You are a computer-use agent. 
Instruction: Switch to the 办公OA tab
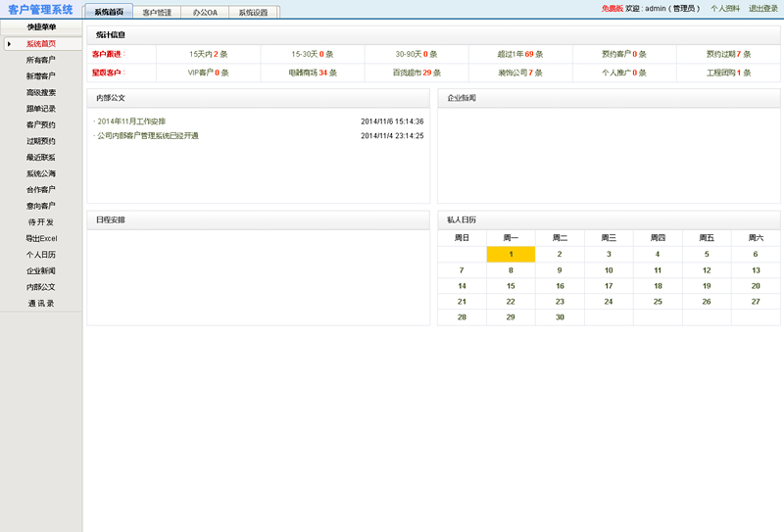click(206, 13)
